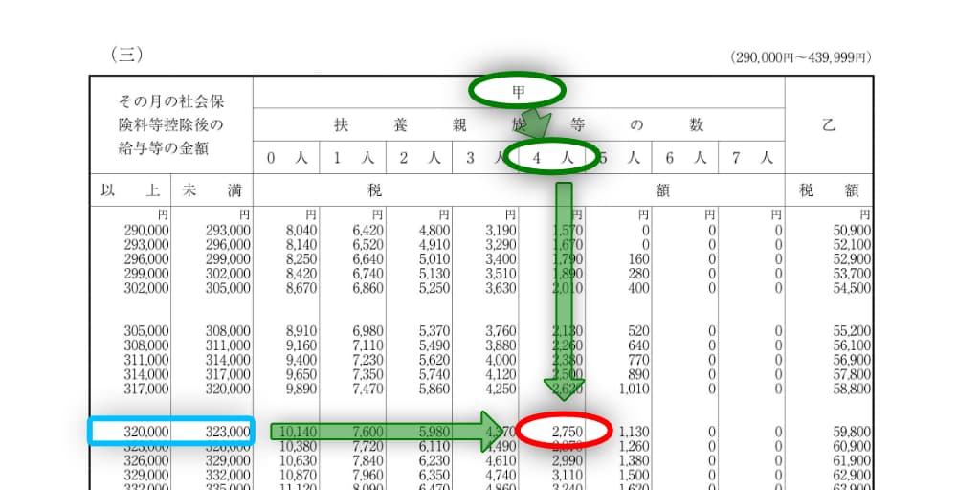980x490 pixels.
Task: Click the 62,900 cell in 乙 column
Action: point(852,475)
